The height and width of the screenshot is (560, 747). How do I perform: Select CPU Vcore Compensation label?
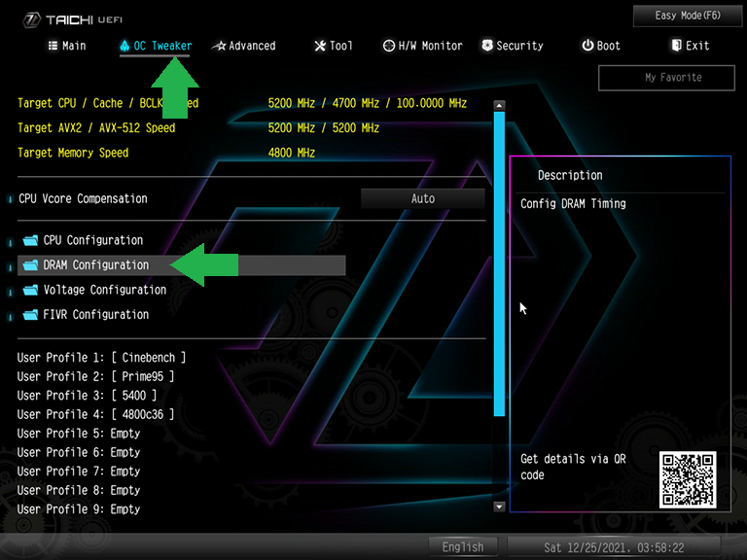(83, 198)
